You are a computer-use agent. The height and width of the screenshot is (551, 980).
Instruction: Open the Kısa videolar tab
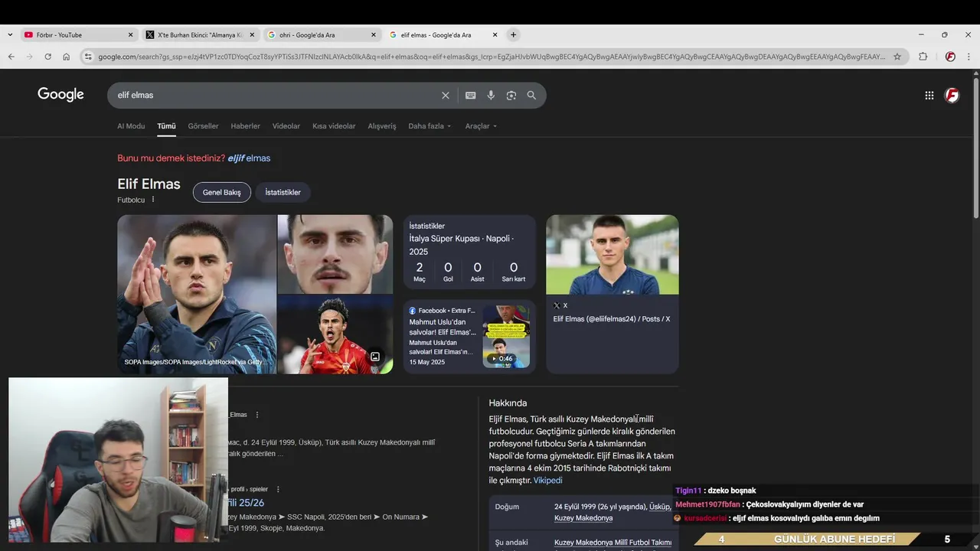(334, 126)
